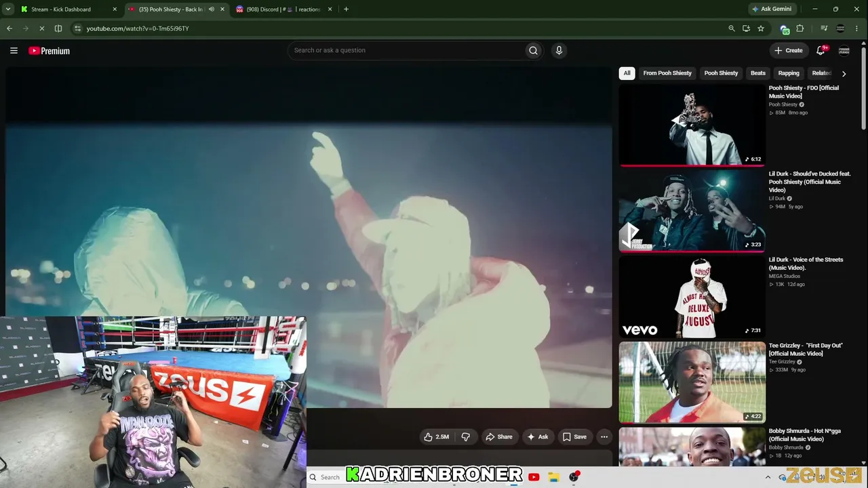This screenshot has width=868, height=488.
Task: Visit the Bobby Shmurda channel name
Action: (x=786, y=448)
